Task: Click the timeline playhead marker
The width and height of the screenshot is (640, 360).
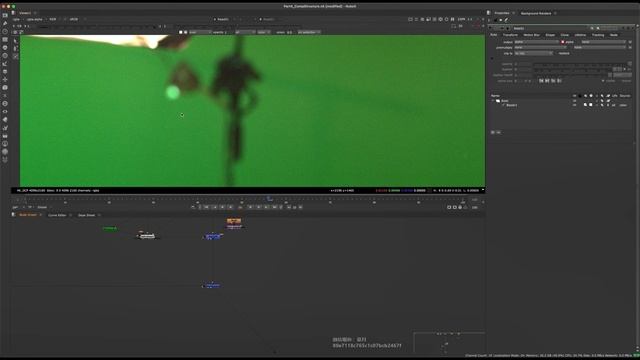Action: click(269, 199)
